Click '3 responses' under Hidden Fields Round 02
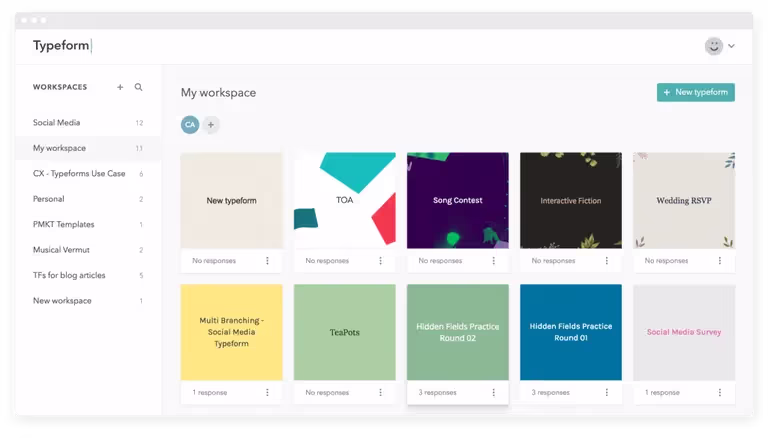The image size is (768, 438). (437, 392)
